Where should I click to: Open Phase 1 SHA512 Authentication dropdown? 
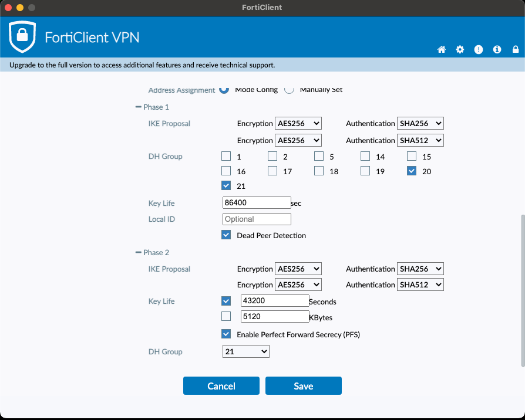point(420,140)
